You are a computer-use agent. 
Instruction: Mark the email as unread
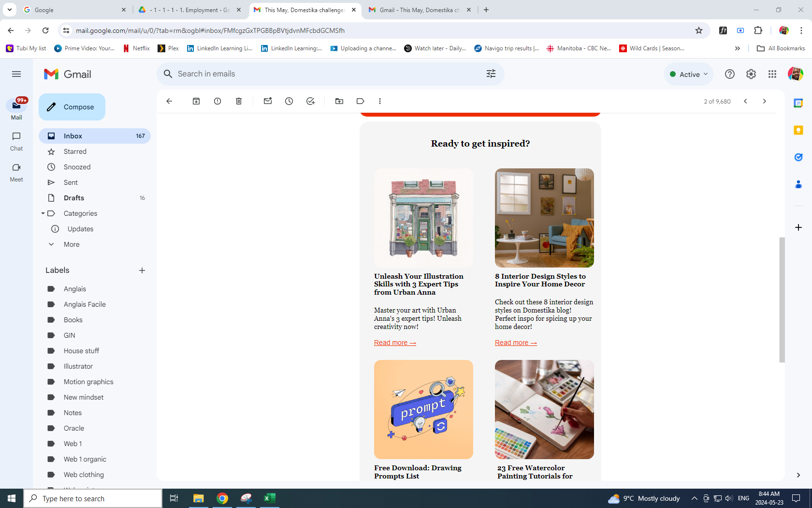[268, 101]
